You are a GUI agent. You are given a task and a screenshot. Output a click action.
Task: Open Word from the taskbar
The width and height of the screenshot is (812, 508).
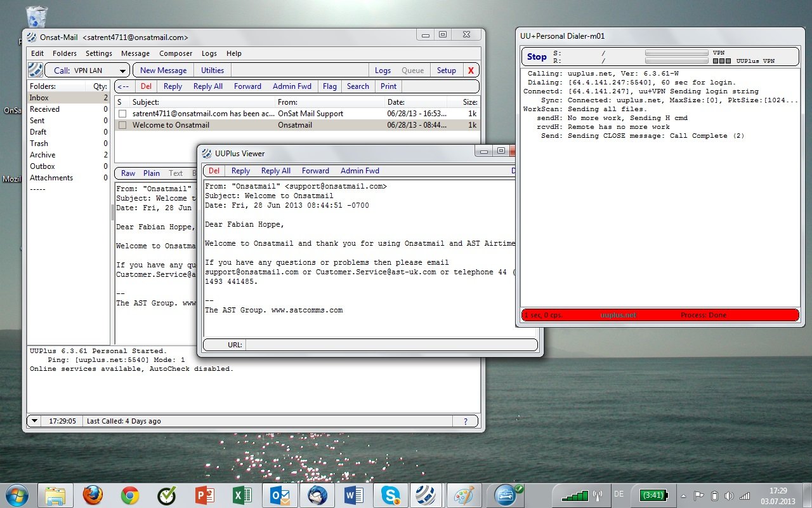[353, 495]
